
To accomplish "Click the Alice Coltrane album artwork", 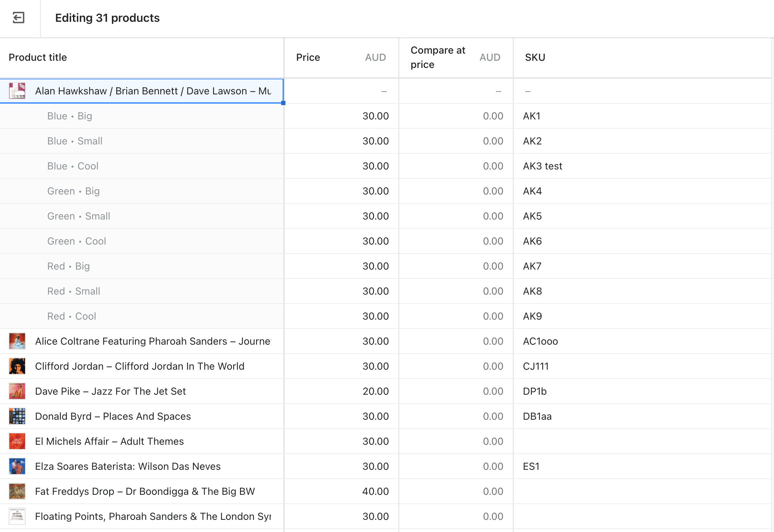I will (x=17, y=341).
